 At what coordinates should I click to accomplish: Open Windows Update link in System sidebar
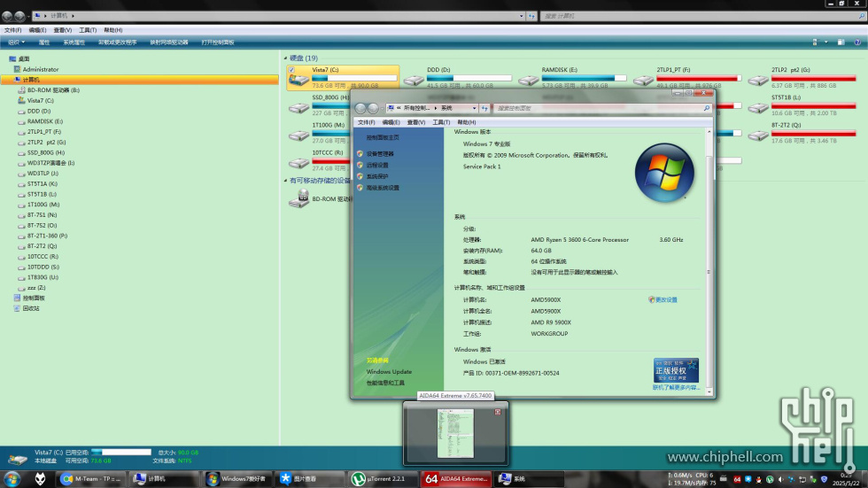click(x=389, y=372)
